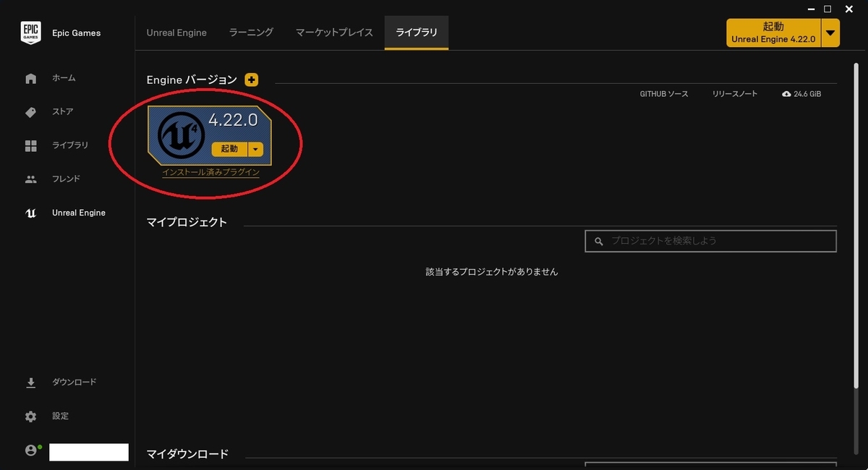
Task: Click the cloud icon showing 24.6 GiB
Action: [x=786, y=93]
